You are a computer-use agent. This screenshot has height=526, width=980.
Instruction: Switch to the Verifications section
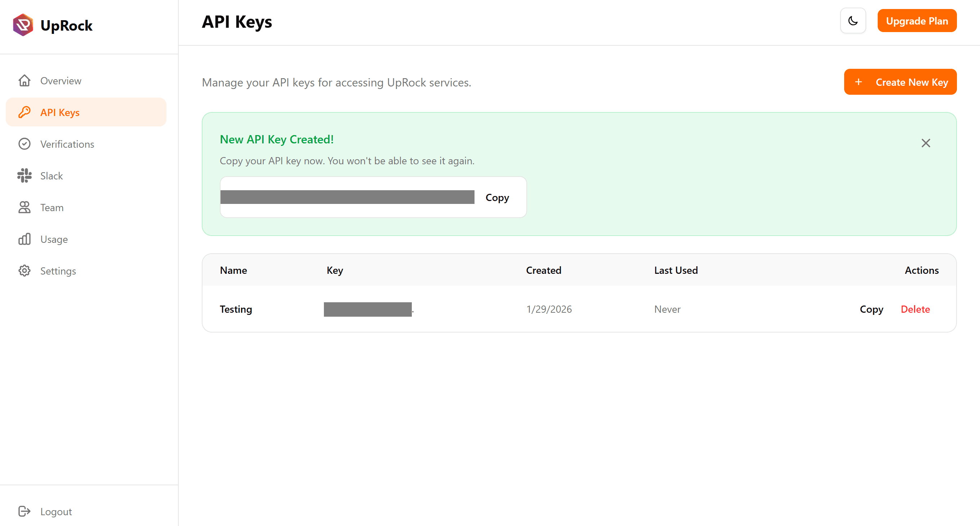click(67, 144)
